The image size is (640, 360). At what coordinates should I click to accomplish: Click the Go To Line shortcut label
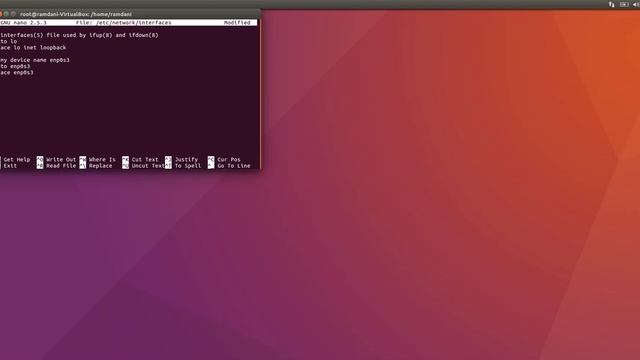[234, 166]
